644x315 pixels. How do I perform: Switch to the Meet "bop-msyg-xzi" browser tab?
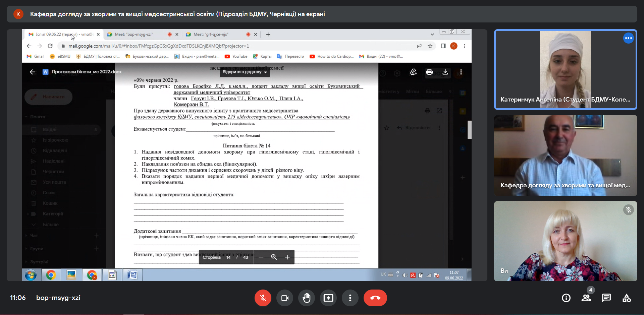134,35
